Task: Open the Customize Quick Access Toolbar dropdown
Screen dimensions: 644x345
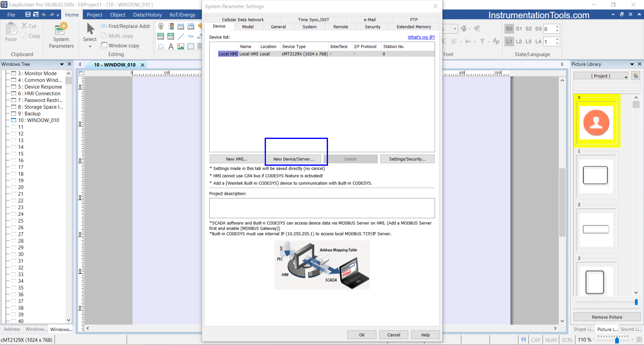Action: pos(58,15)
